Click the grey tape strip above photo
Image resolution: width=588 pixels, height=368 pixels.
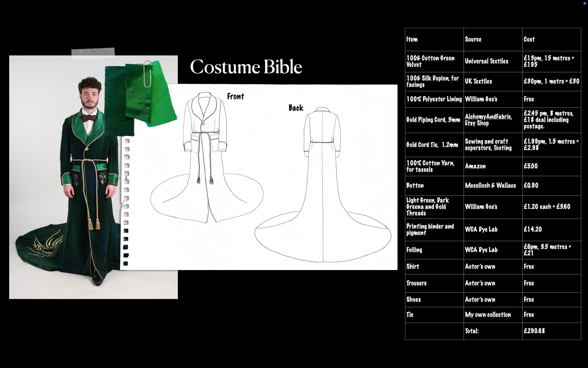tap(93, 53)
